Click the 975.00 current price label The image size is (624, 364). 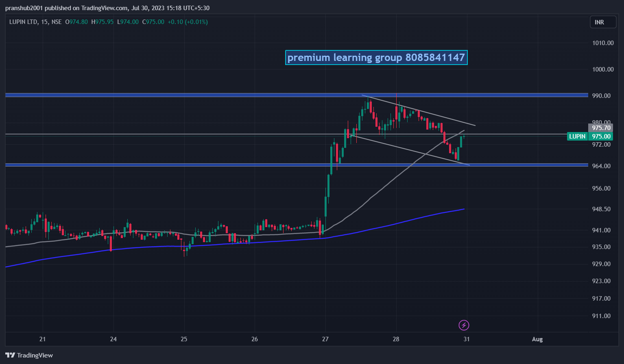tap(601, 136)
